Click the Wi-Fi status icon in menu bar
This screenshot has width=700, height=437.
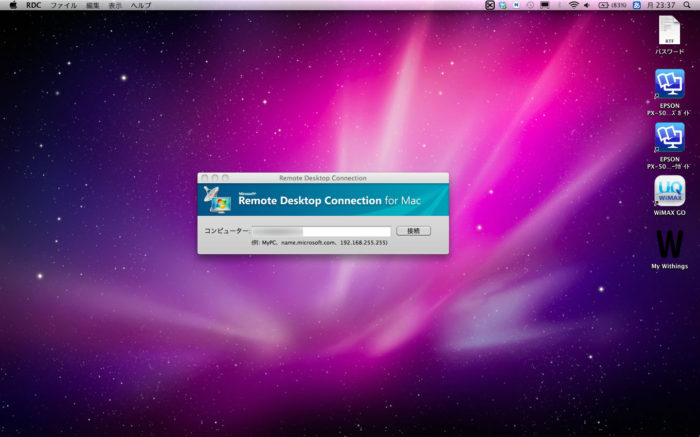[x=573, y=5]
